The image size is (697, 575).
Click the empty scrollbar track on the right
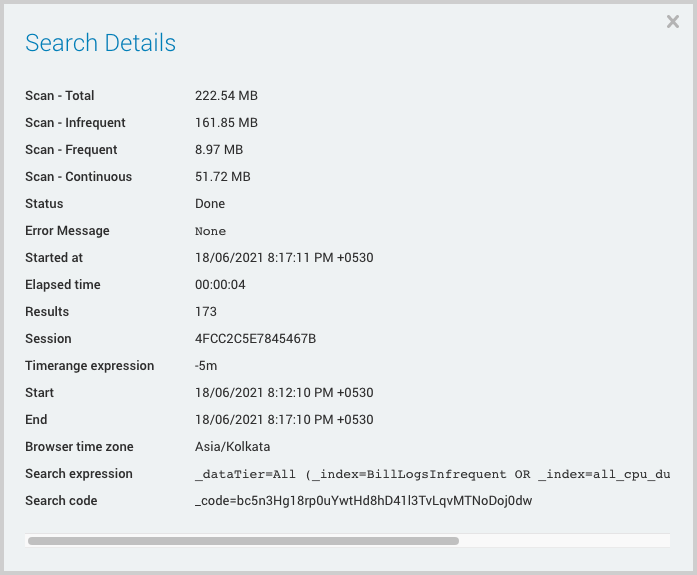tap(564, 541)
